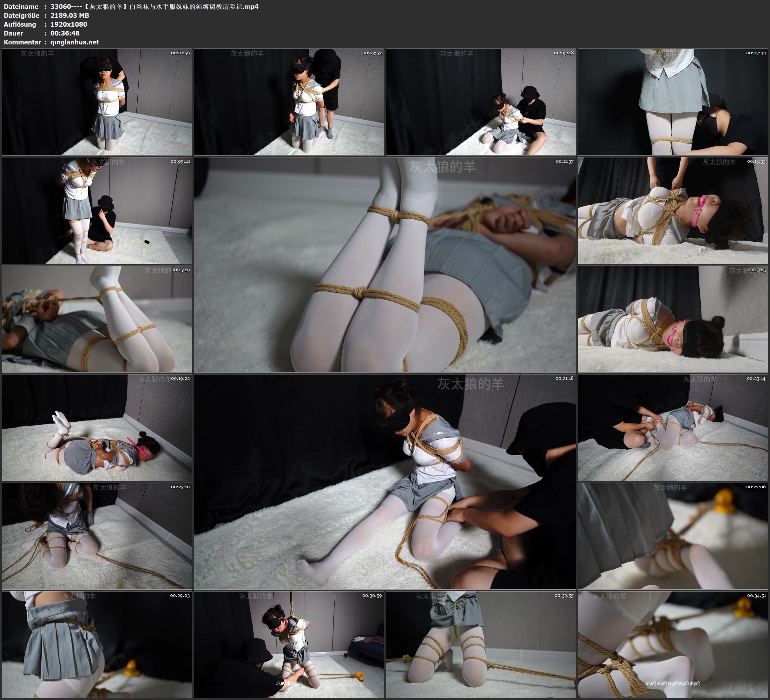Select the thumbnail at 00:05:48
Screen dimensions: 770x700
pos(481,102)
